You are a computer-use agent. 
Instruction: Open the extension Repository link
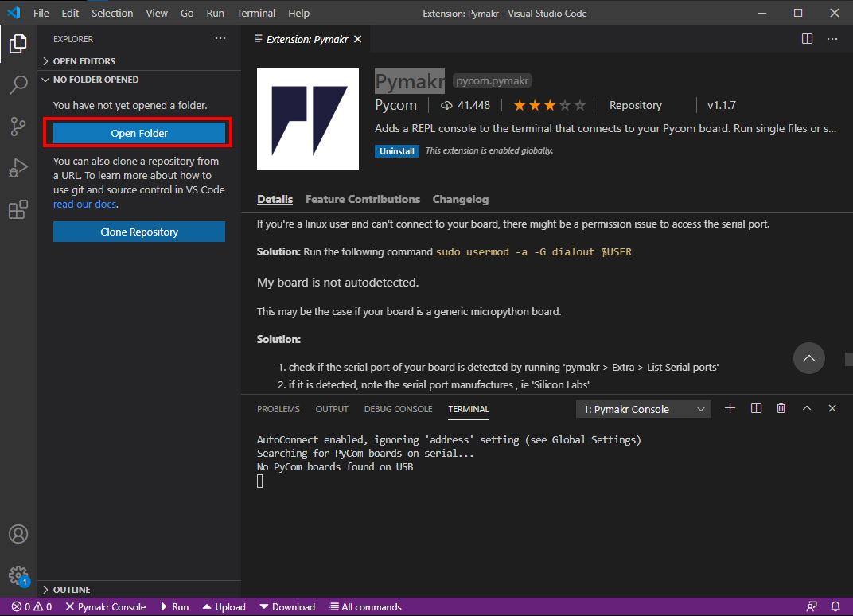pyautogui.click(x=636, y=105)
